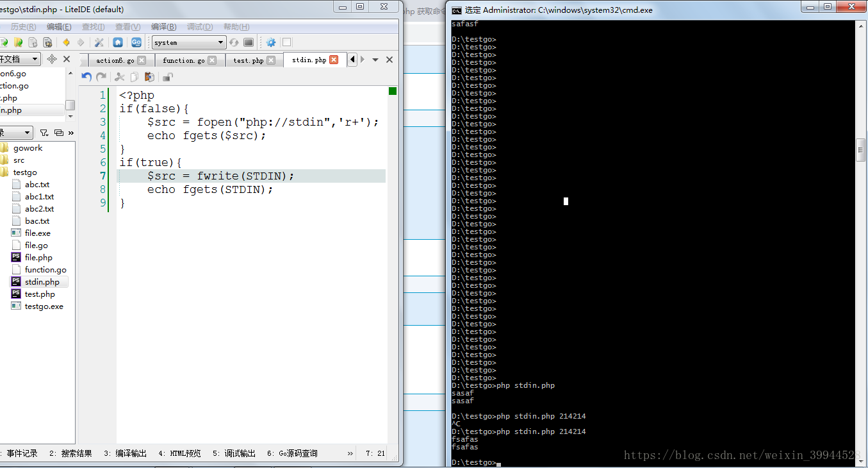
Task: Open the tools wrench icon in toolbar
Action: tap(99, 42)
